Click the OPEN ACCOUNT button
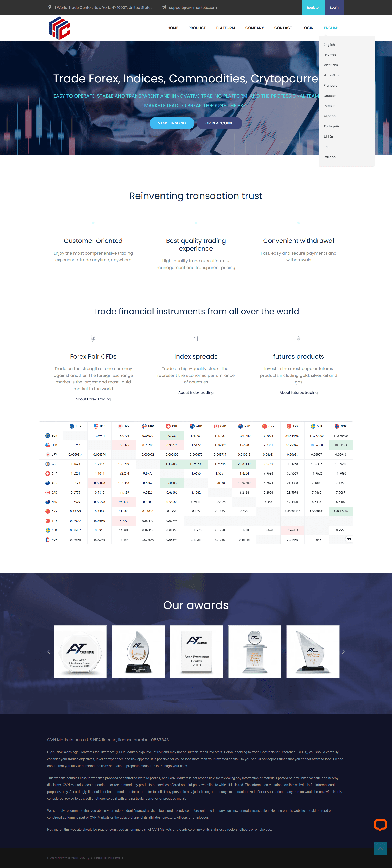This screenshot has height=868, width=392. (219, 123)
